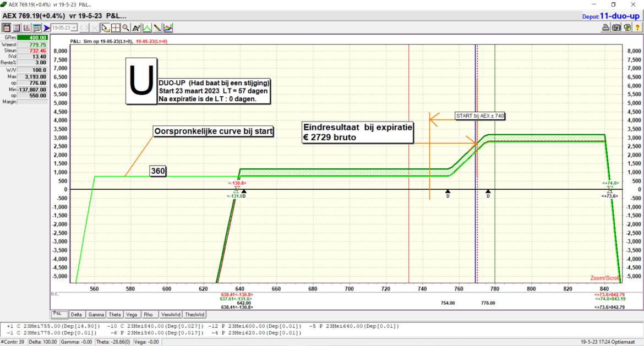This screenshot has height=346, width=644.
Task: Switch to the Theta tab
Action: tap(114, 315)
